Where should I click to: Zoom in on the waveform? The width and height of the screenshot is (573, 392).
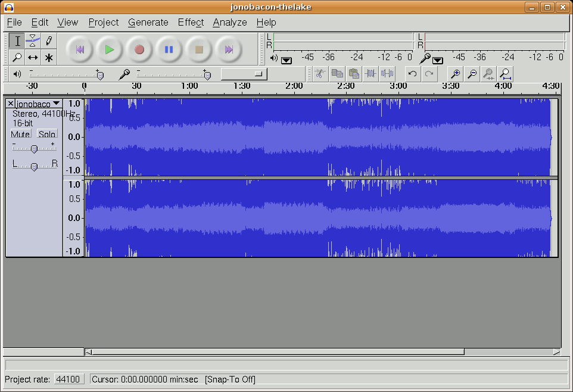tap(455, 74)
